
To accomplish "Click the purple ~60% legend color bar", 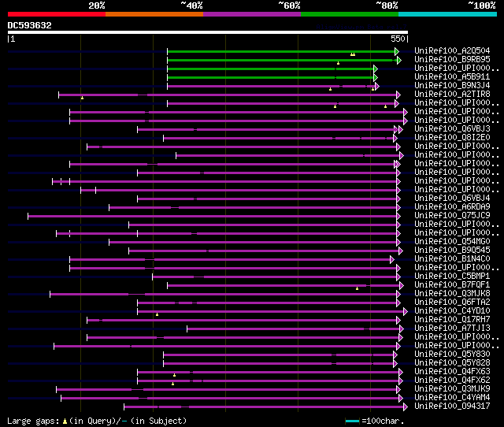I will pos(252,14).
